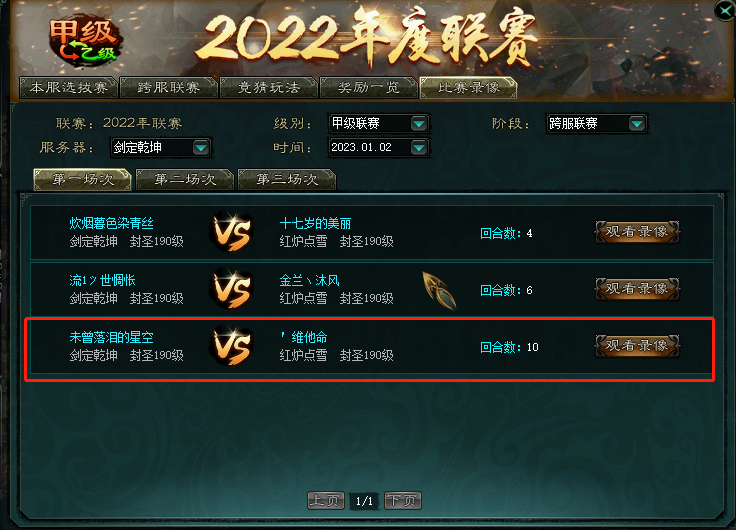Select the 第二场次 round tab
The width and height of the screenshot is (736, 530).
click(185, 179)
